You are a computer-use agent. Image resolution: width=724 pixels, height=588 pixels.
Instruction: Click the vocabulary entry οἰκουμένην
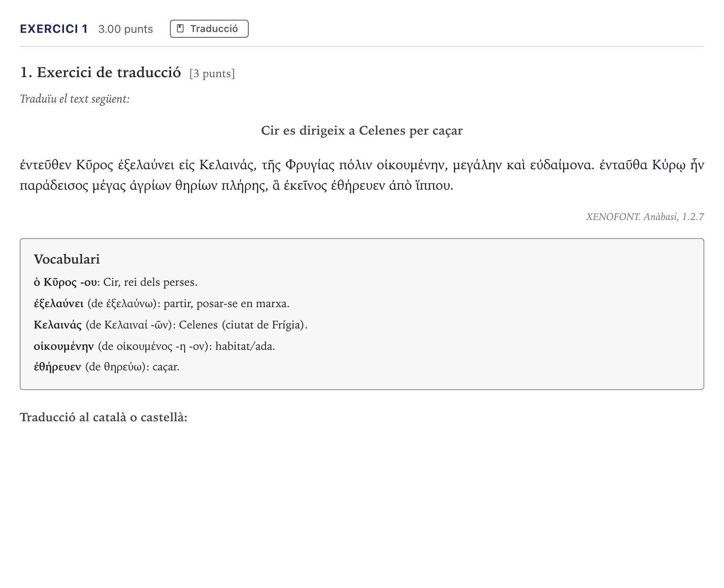coord(154,347)
